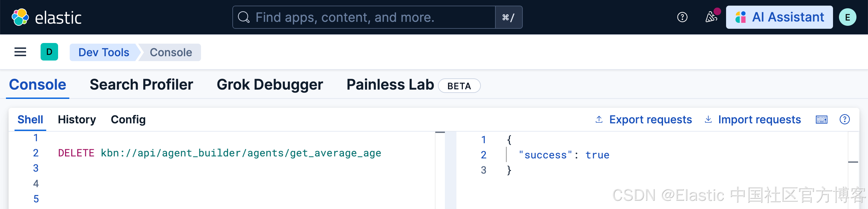Switch to Grok Debugger tab

(x=270, y=85)
